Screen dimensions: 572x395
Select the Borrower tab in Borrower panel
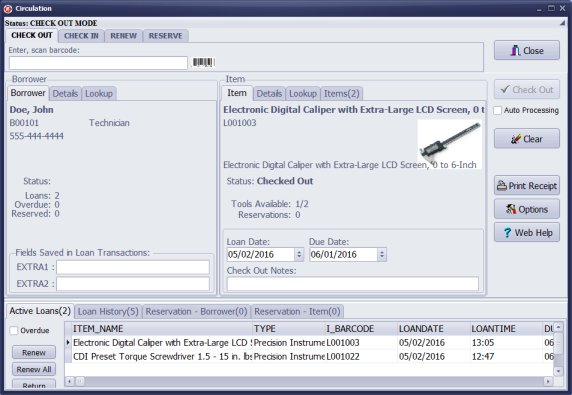pos(28,93)
